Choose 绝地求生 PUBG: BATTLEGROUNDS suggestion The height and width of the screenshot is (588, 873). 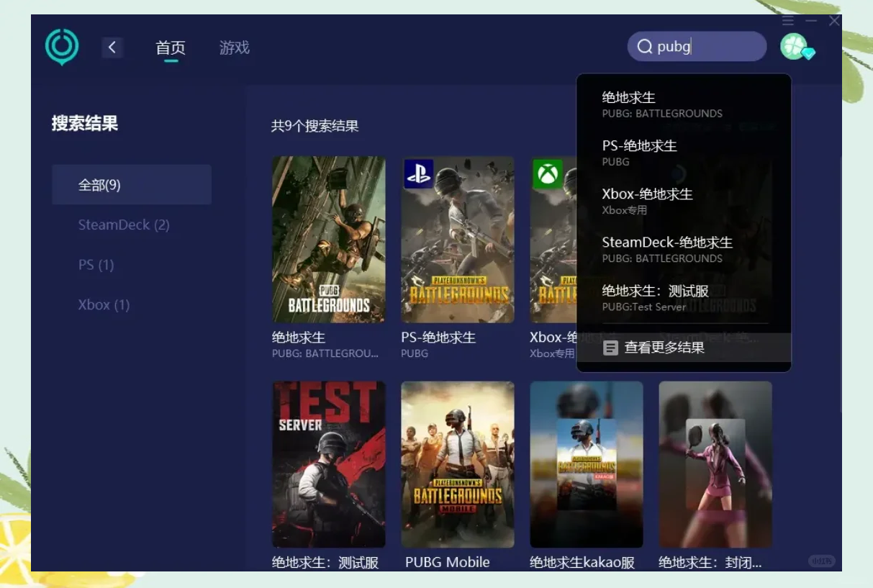coord(684,104)
